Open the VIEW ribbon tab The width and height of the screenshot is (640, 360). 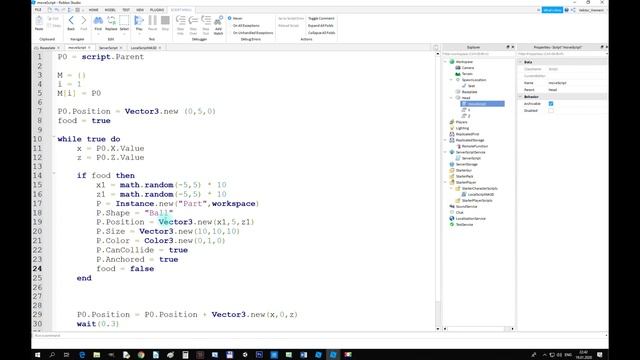click(x=140, y=10)
